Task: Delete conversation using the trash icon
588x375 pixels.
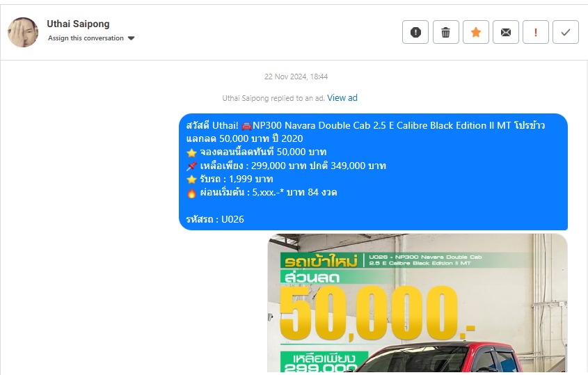Action: 445,32
